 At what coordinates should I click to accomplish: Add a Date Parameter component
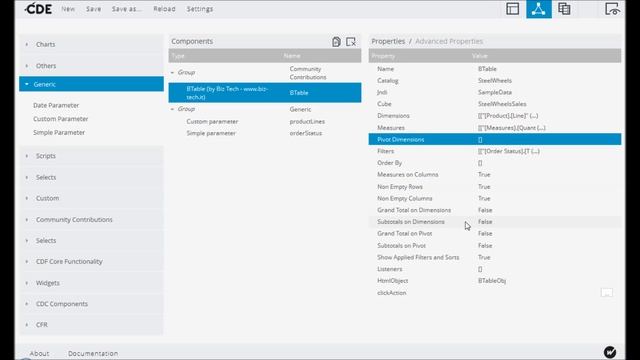tap(56, 105)
